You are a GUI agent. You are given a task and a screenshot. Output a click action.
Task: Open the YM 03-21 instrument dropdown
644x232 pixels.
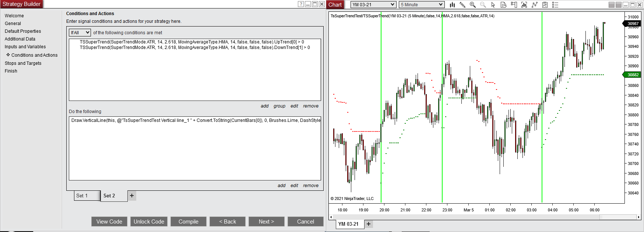coord(373,5)
